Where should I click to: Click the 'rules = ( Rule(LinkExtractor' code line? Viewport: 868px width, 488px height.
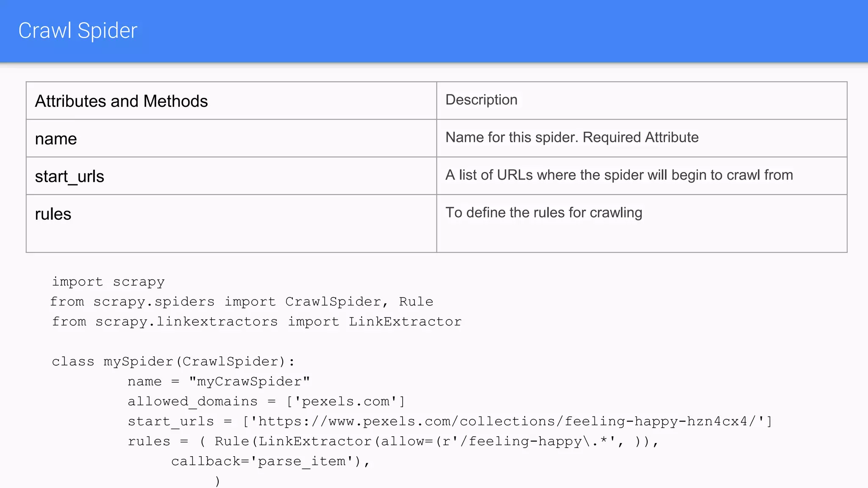tap(393, 441)
